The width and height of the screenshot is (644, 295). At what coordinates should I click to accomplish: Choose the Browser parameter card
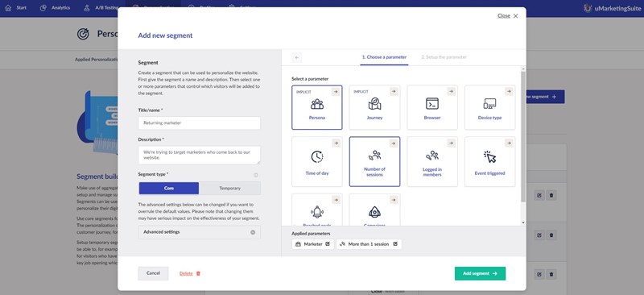click(x=432, y=107)
